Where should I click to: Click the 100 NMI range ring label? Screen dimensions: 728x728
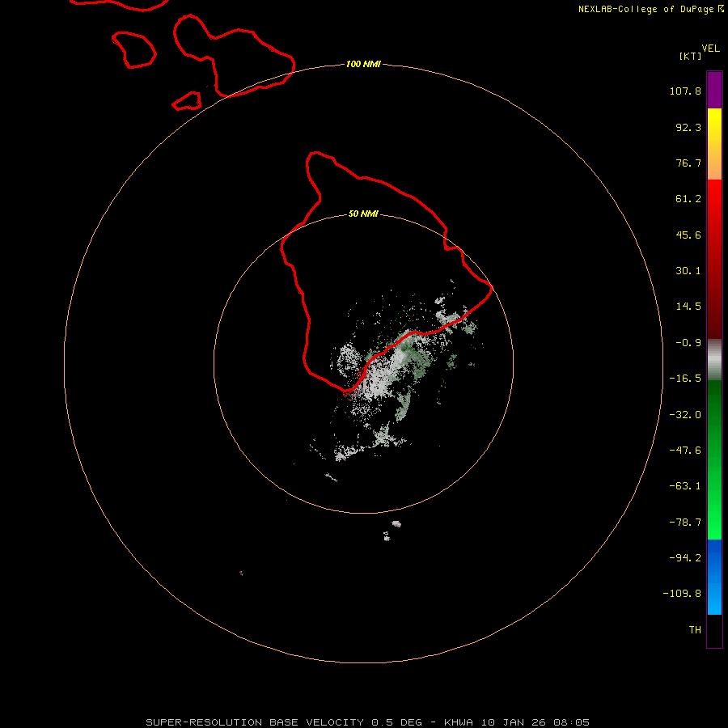coord(363,64)
